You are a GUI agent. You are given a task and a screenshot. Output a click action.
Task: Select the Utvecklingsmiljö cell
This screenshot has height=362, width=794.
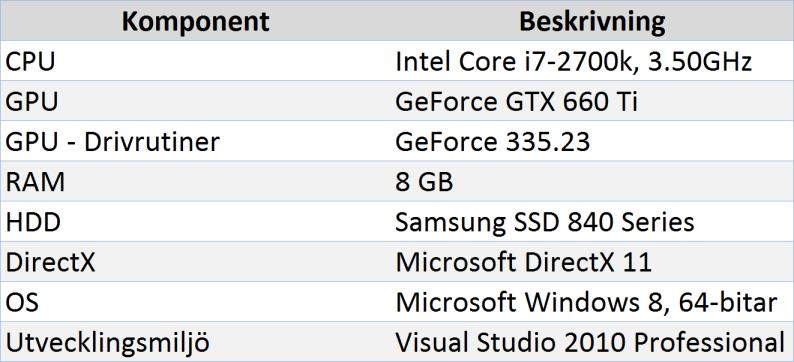195,342
